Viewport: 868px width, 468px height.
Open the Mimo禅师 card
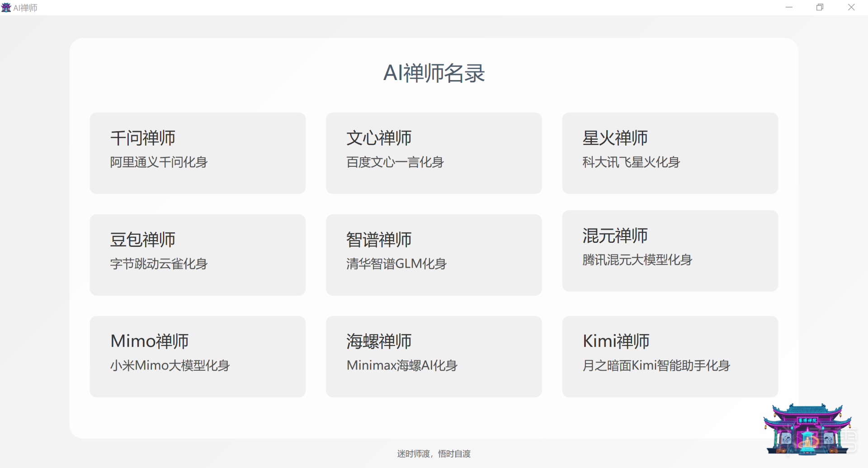click(198, 357)
